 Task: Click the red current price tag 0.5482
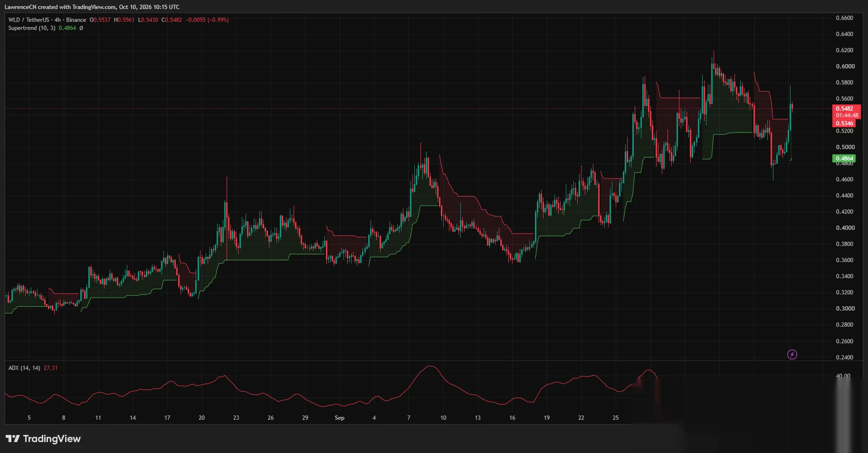click(x=844, y=108)
